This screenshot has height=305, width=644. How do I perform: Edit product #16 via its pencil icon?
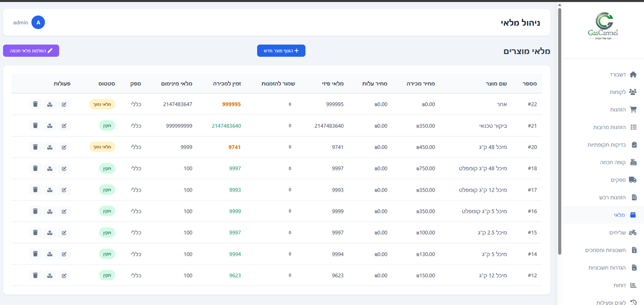(x=64, y=211)
